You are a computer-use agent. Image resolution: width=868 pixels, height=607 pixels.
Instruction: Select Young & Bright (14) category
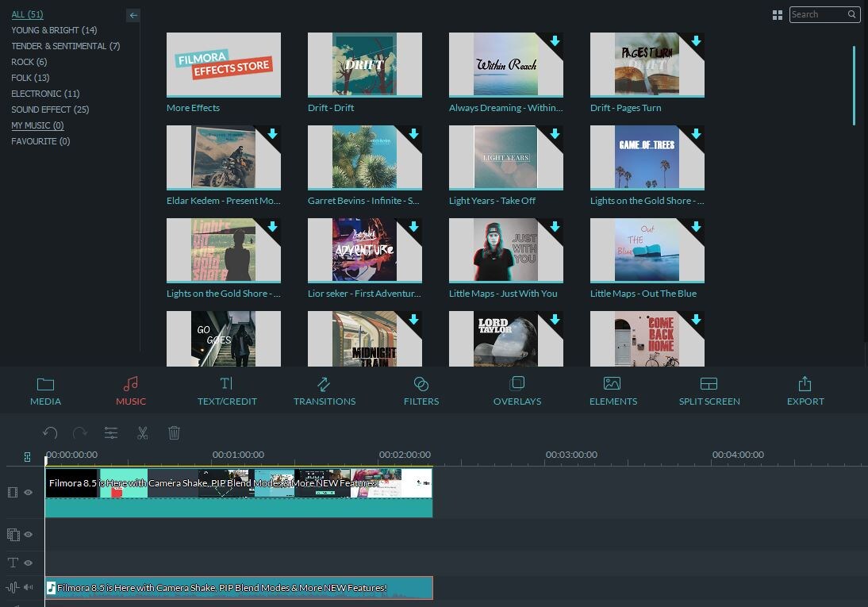click(54, 30)
